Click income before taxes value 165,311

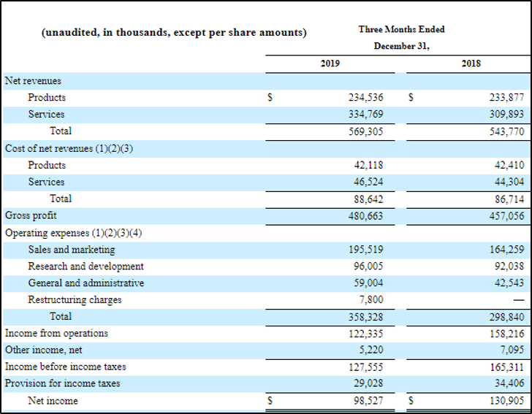(x=506, y=367)
